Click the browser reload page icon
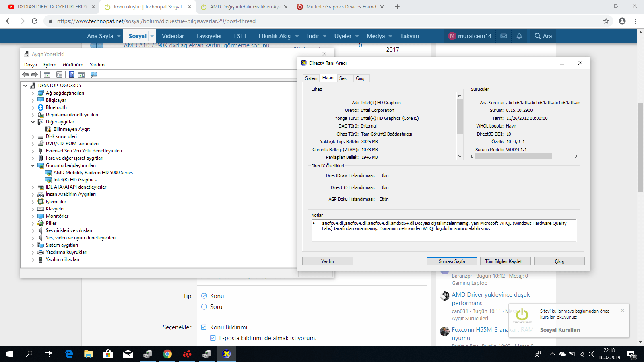 [35, 21]
